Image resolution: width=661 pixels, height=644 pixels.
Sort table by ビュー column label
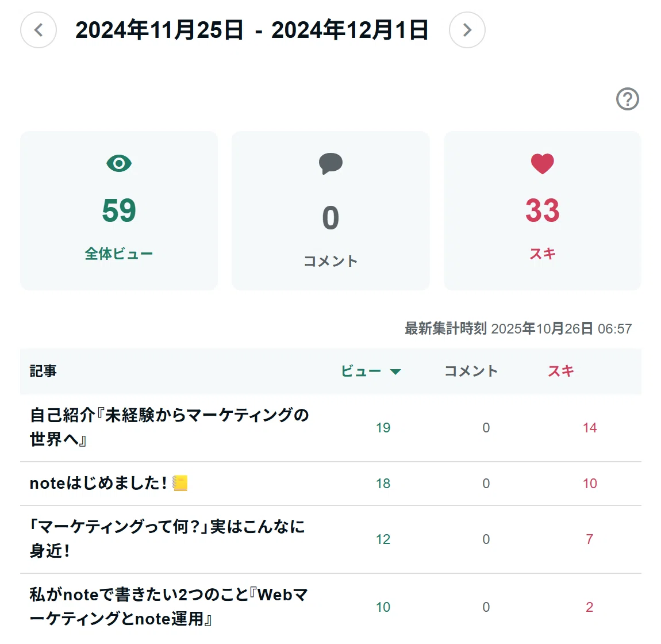coord(361,371)
